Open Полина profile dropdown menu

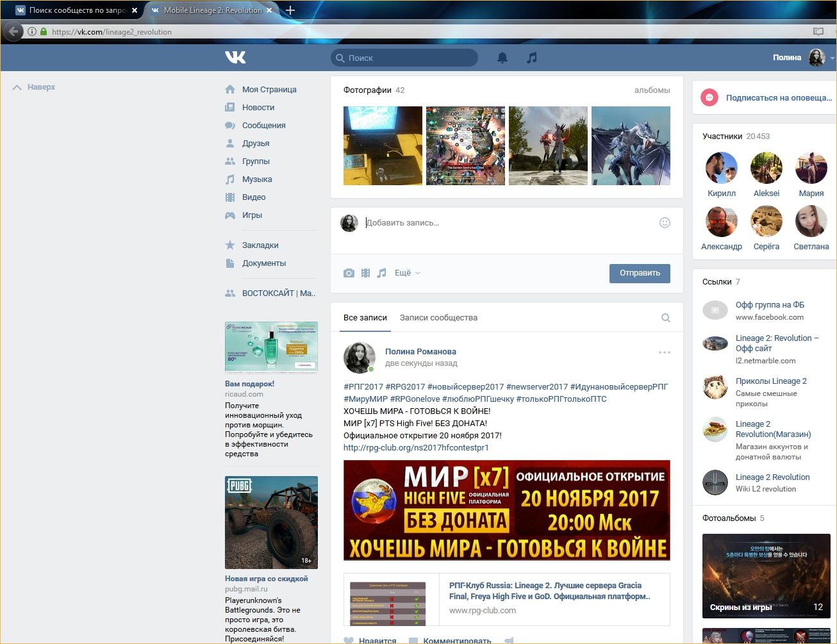804,58
